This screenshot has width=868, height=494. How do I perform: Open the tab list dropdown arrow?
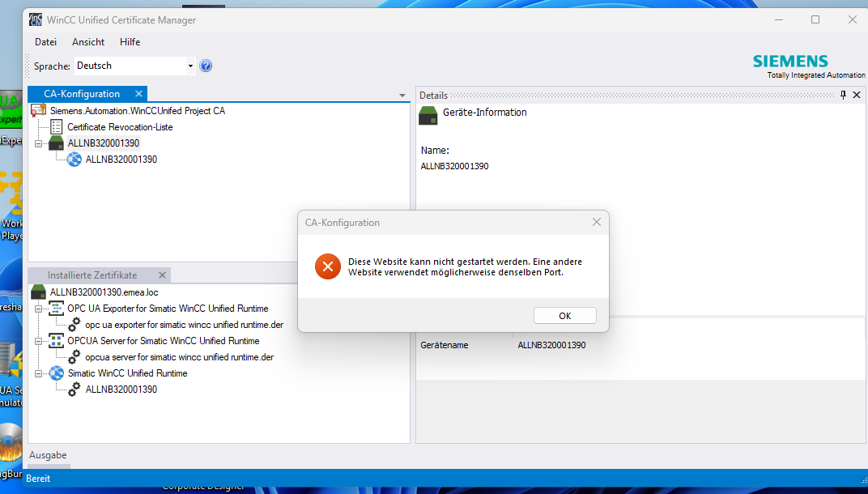402,96
